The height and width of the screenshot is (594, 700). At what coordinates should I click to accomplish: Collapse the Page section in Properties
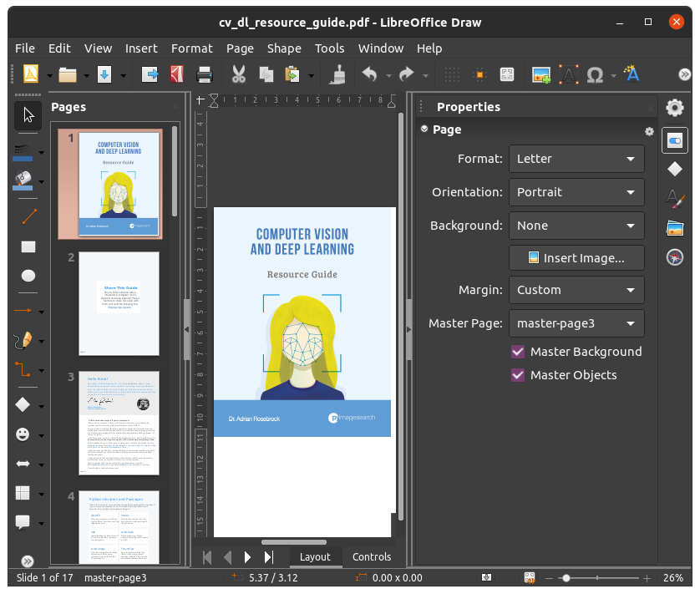425,129
